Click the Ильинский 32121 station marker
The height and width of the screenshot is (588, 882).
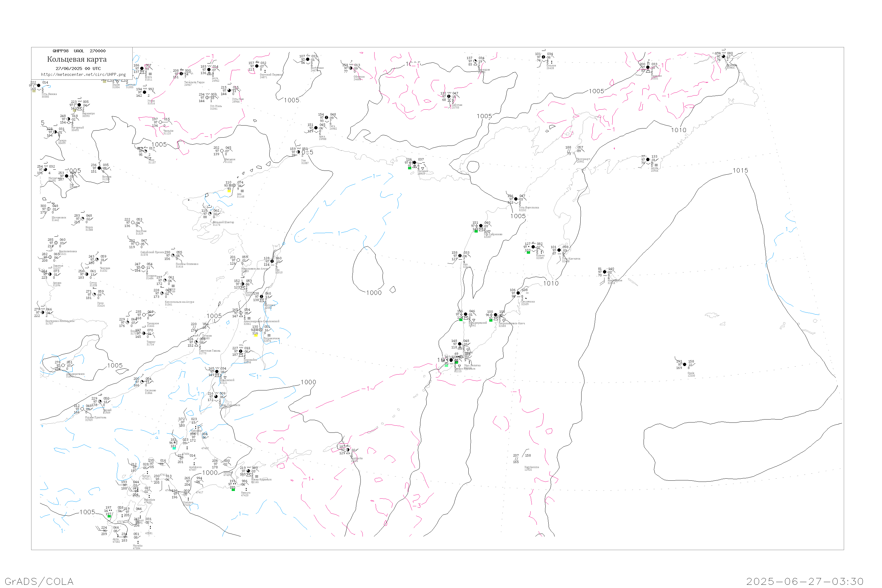[x=217, y=372]
